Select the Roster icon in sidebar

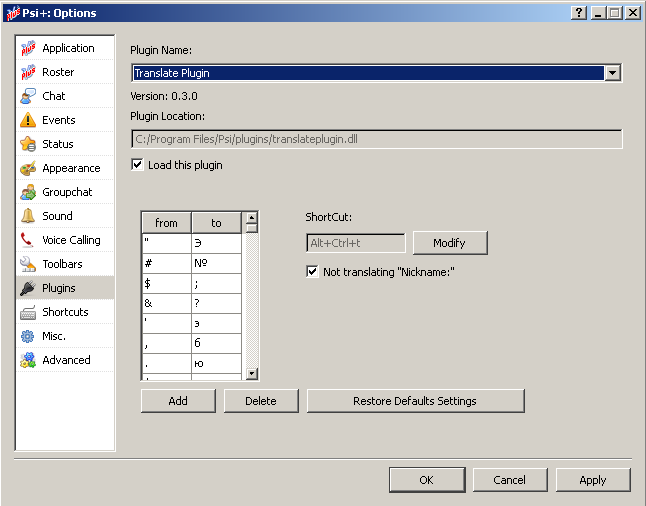click(x=28, y=72)
